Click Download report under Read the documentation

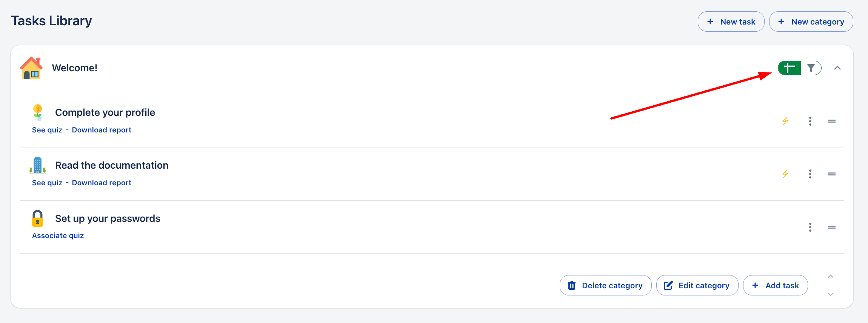102,183
